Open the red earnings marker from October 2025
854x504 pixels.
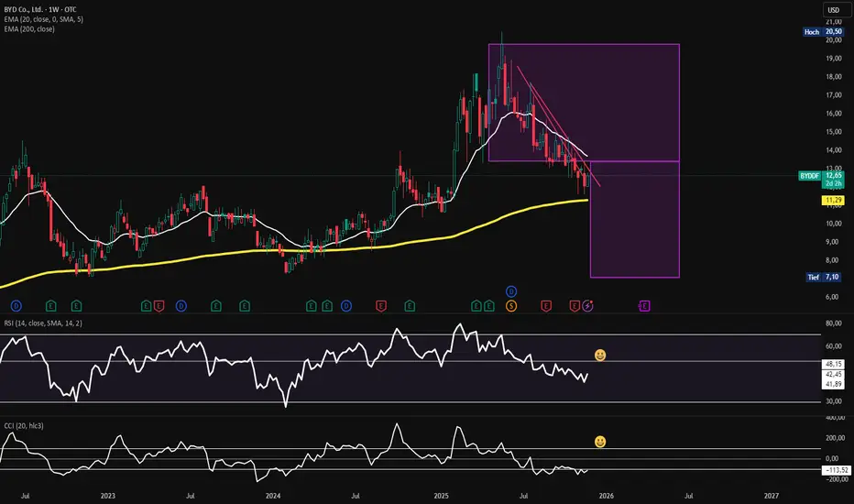575,306
